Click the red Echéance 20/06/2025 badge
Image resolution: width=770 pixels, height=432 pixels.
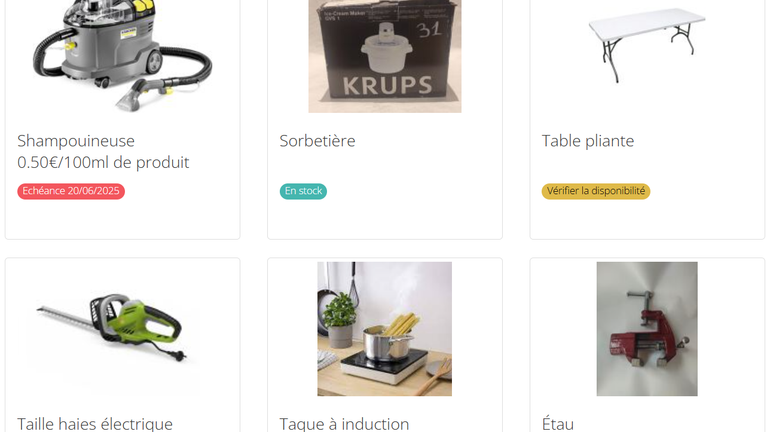(71, 191)
